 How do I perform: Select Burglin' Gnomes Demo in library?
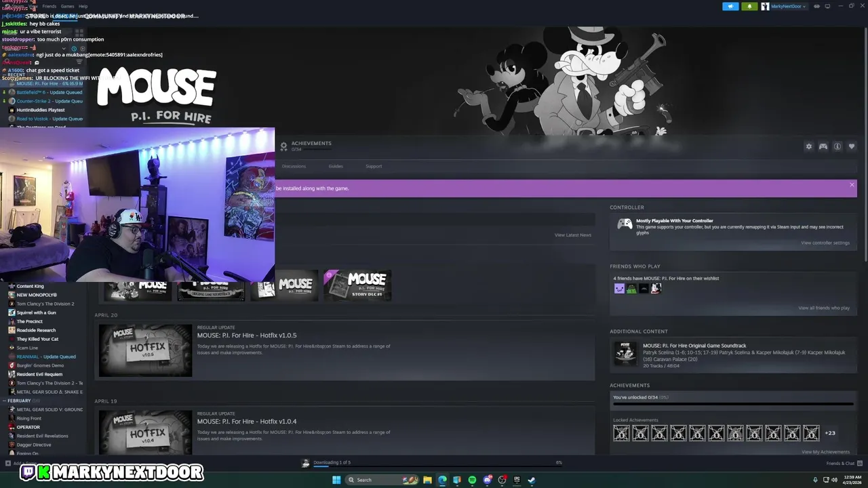[x=40, y=365]
